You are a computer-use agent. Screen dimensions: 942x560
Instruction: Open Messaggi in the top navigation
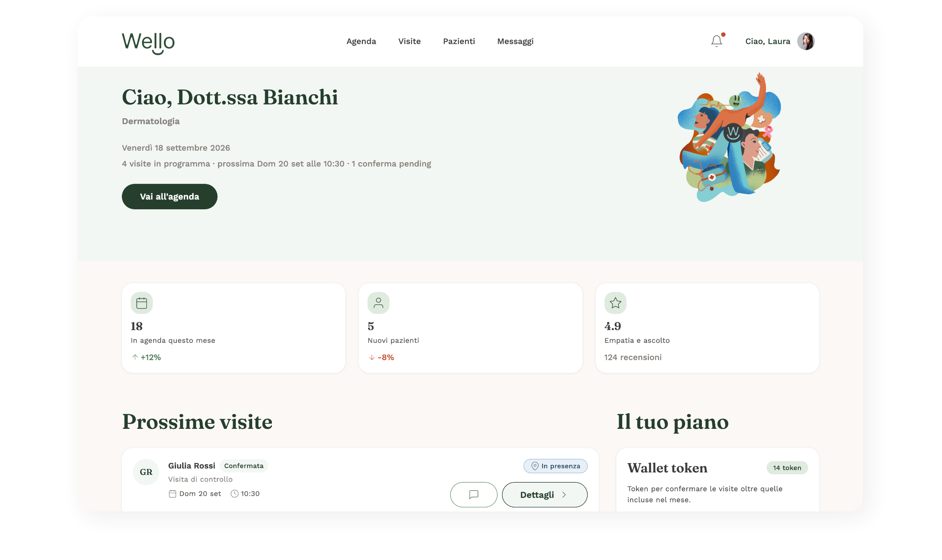tap(515, 41)
